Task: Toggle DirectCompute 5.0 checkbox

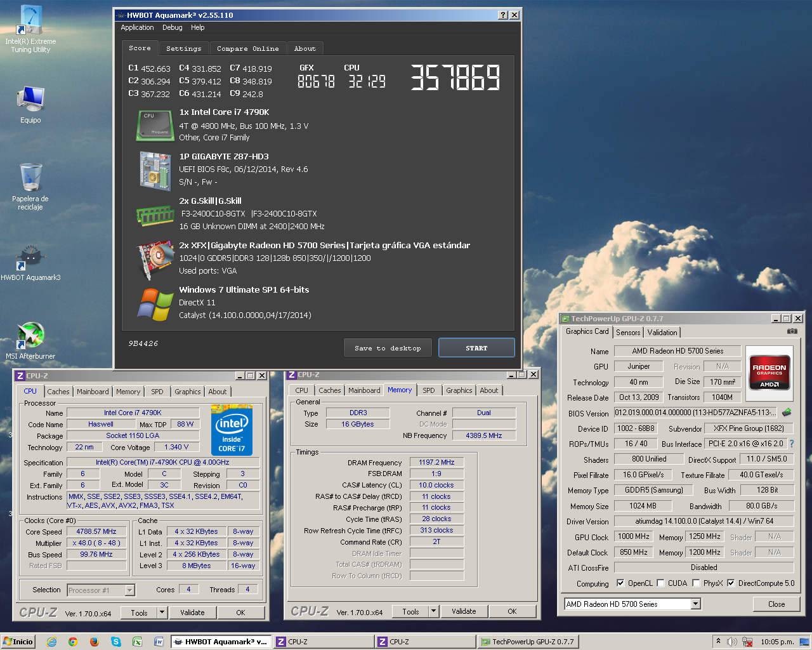Action: coord(731,583)
